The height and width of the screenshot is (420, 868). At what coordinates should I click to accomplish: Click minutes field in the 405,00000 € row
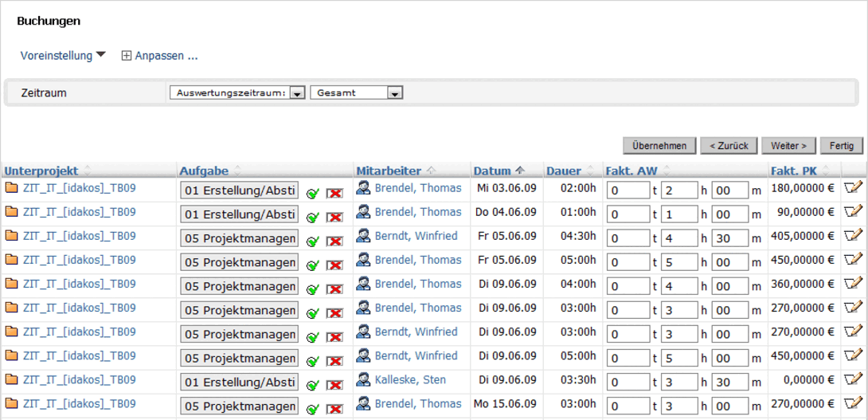pyautogui.click(x=730, y=239)
